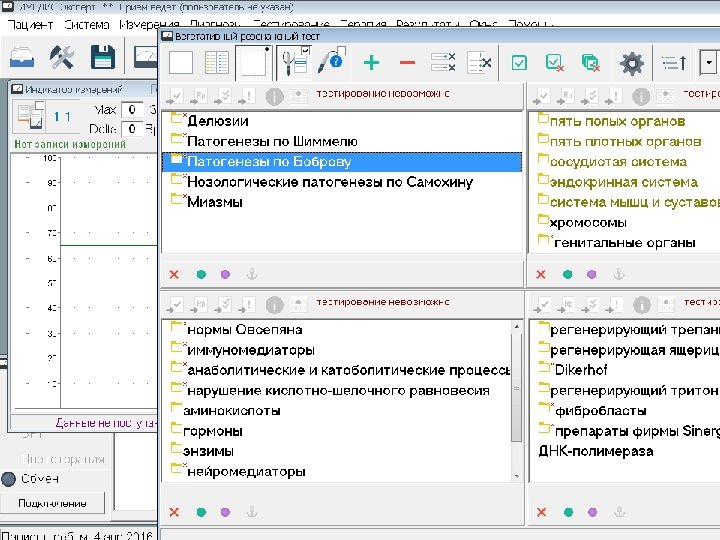
Task: Click the info icon above the Делюзии list
Action: [274, 96]
